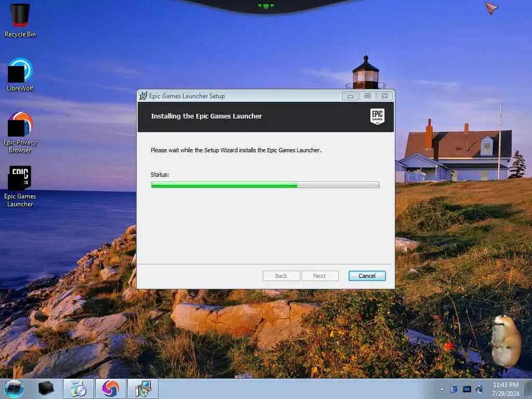Click the black box icon on the taskbar
The image size is (532, 399).
click(46, 389)
